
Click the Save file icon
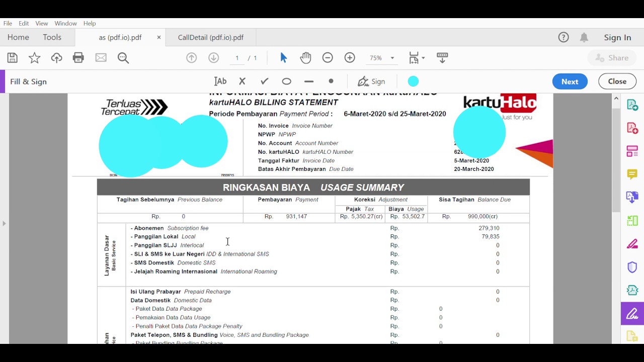12,58
